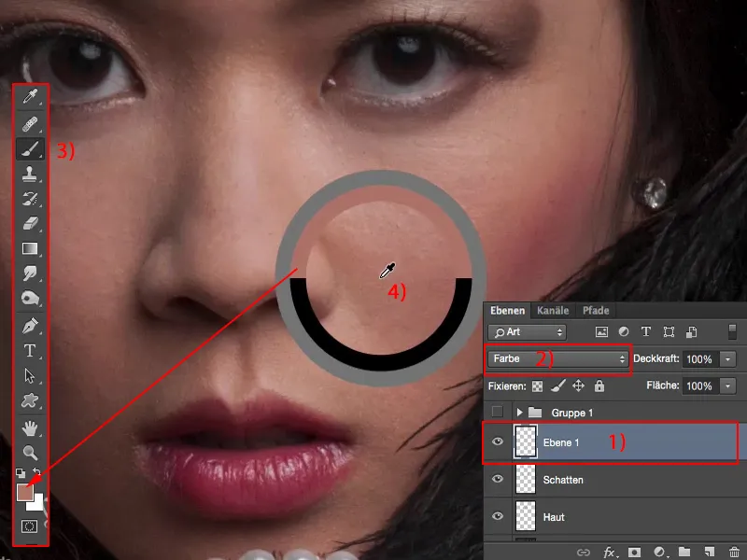Hide the Ebene 1 layer
747x560 pixels.
tap(498, 441)
